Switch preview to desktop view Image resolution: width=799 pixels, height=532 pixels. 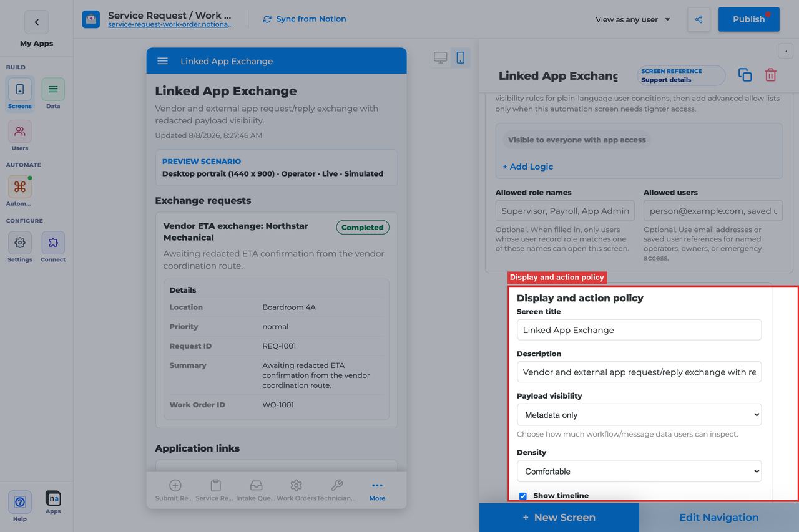441,58
